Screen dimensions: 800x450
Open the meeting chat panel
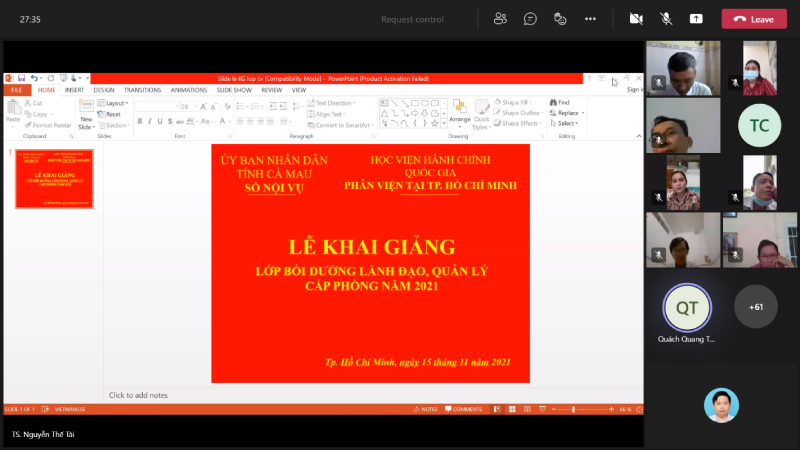click(530, 19)
